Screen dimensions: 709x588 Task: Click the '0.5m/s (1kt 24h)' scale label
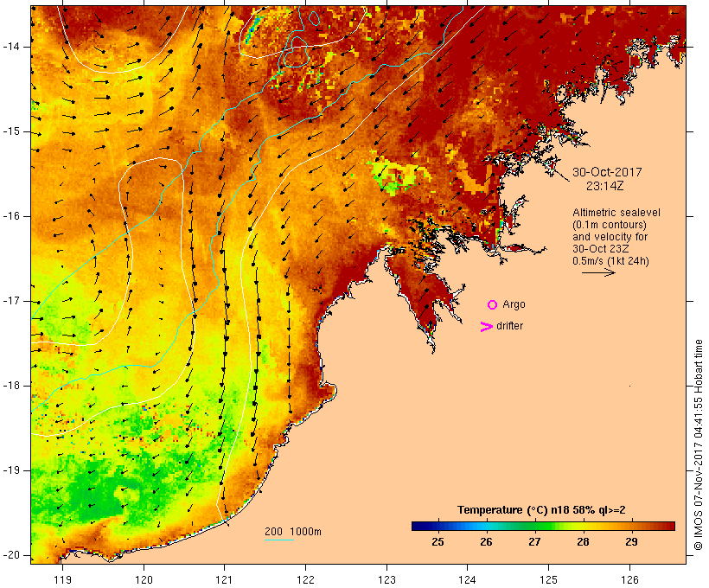point(610,261)
